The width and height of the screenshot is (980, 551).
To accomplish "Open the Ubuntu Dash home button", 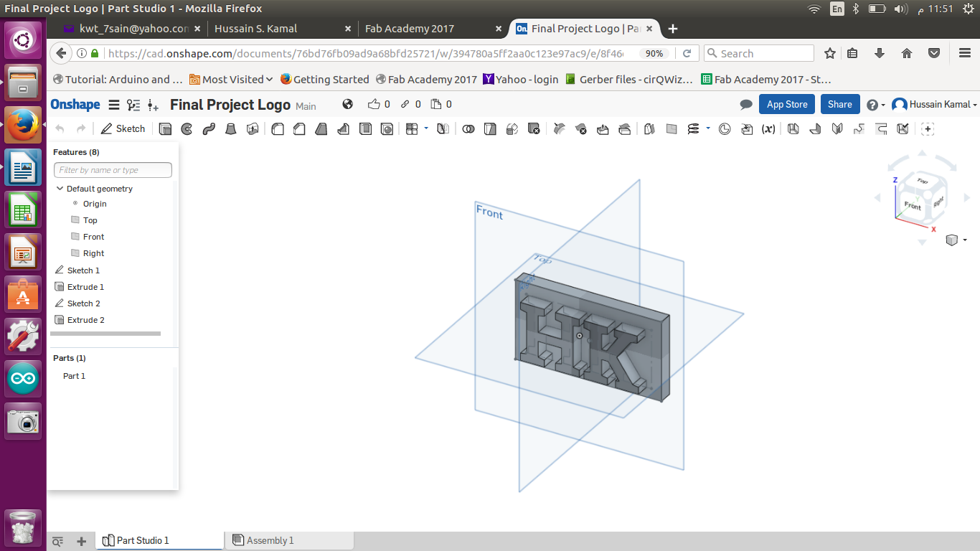I will (24, 40).
